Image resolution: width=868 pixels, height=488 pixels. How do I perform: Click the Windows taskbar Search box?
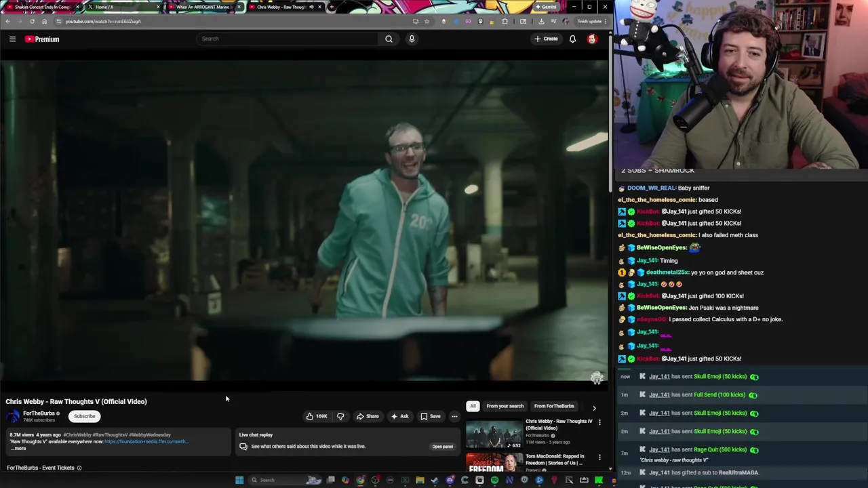tap(285, 480)
